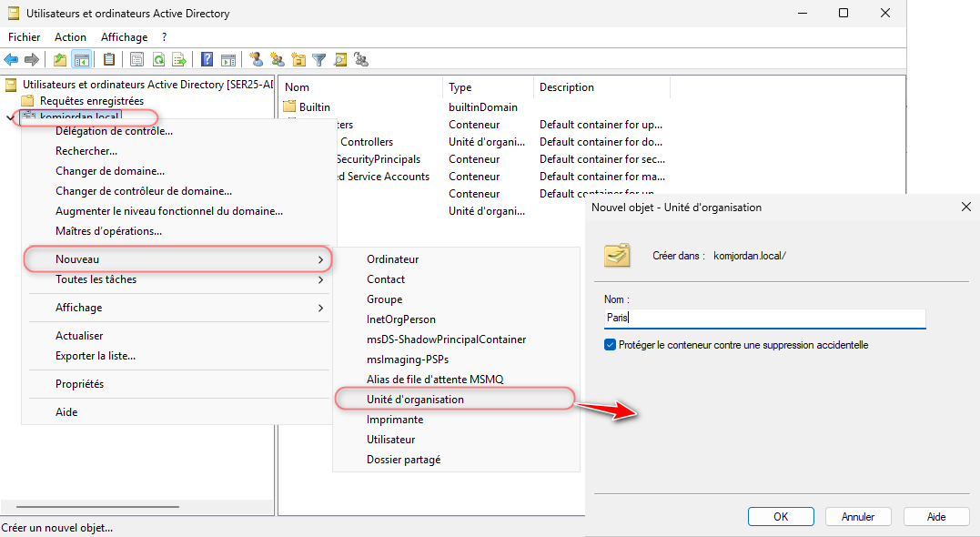Create new user via toolbar icon

point(256,59)
